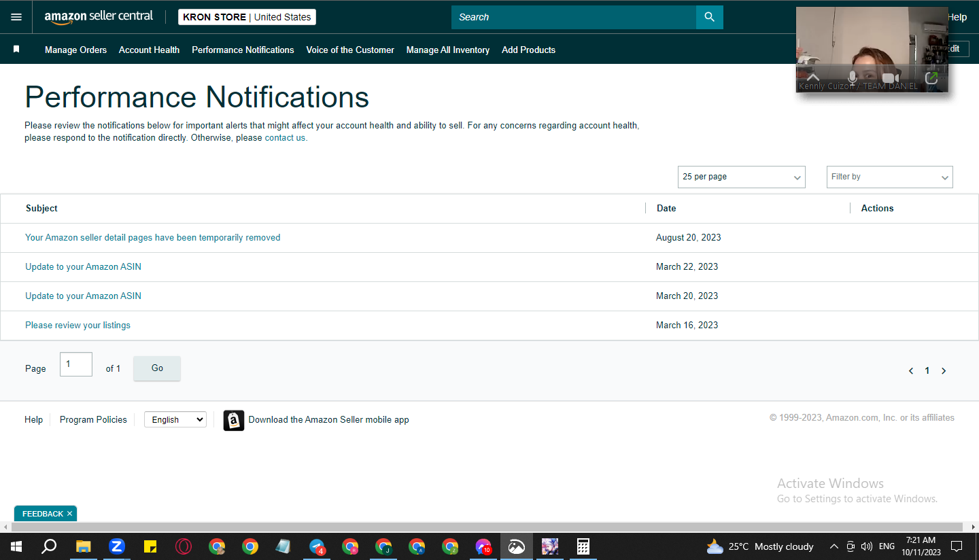This screenshot has height=560, width=979.
Task: Open the weather widget in taskbar
Action: 759,546
